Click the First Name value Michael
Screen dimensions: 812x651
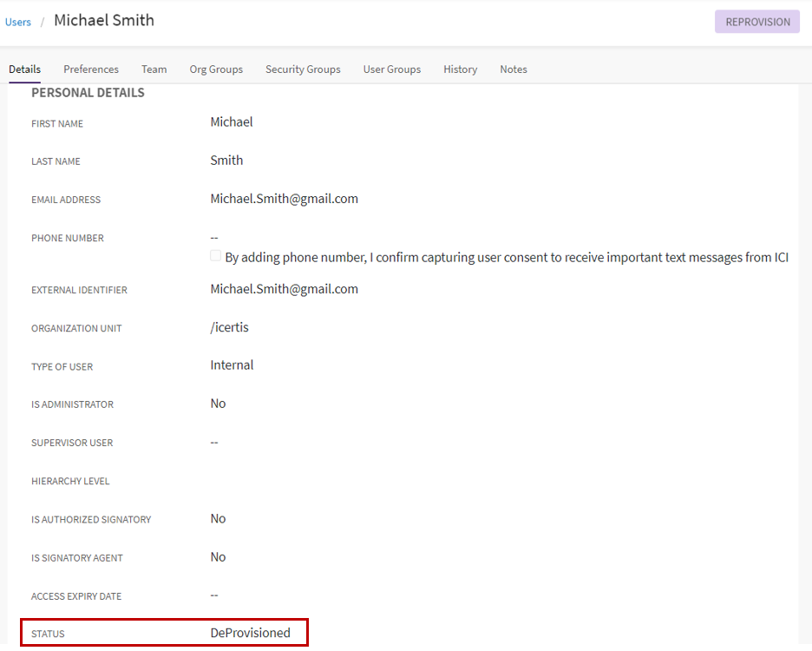[x=232, y=122]
